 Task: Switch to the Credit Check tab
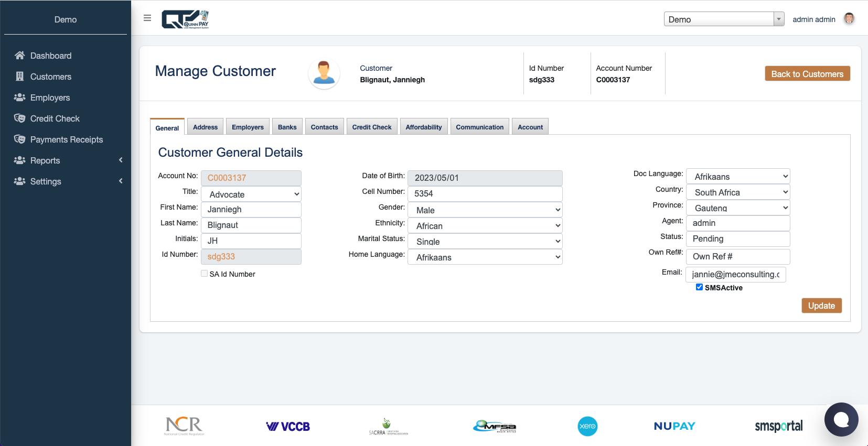(x=372, y=127)
